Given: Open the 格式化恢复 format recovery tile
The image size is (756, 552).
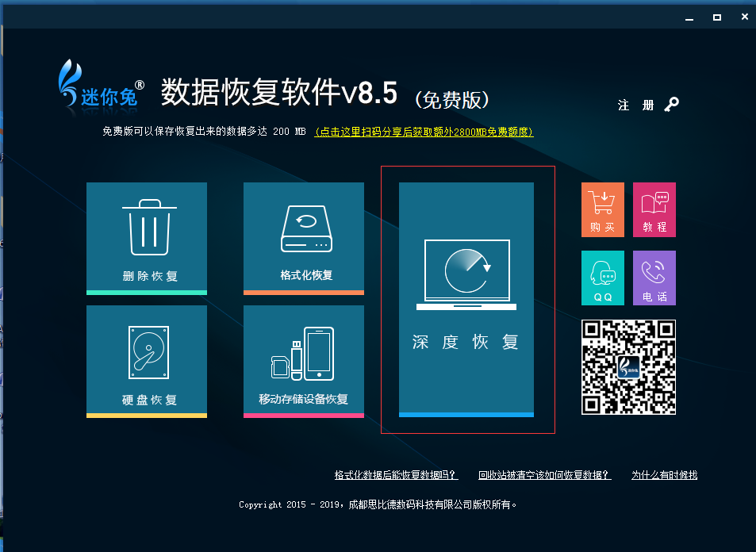Looking at the screenshot, I should pos(304,238).
